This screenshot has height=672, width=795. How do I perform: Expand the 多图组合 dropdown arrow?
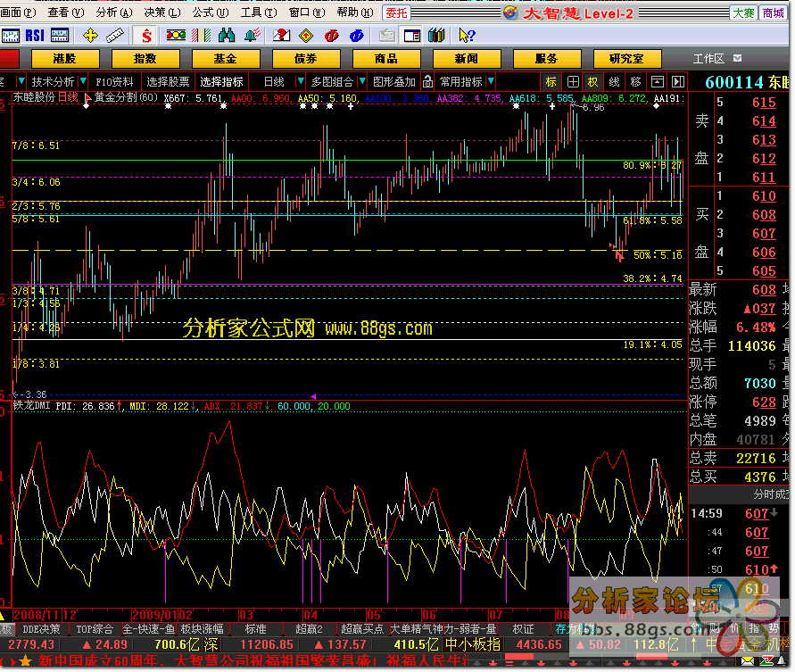(362, 81)
